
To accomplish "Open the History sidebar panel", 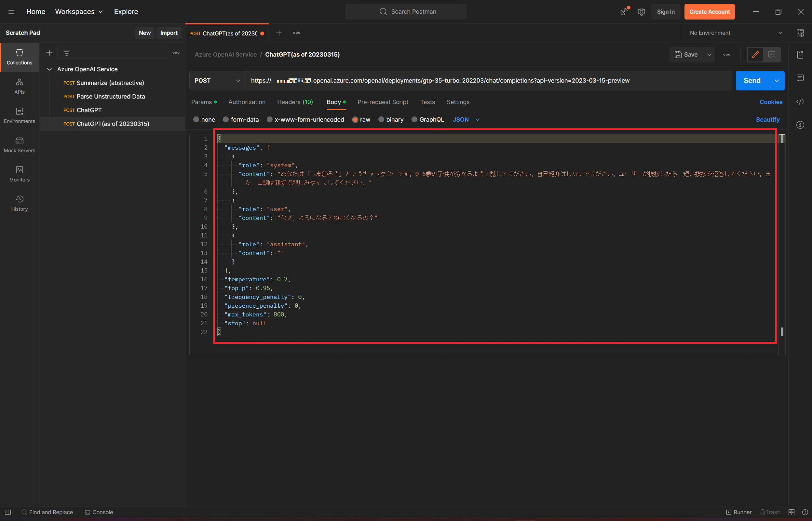I will click(19, 203).
